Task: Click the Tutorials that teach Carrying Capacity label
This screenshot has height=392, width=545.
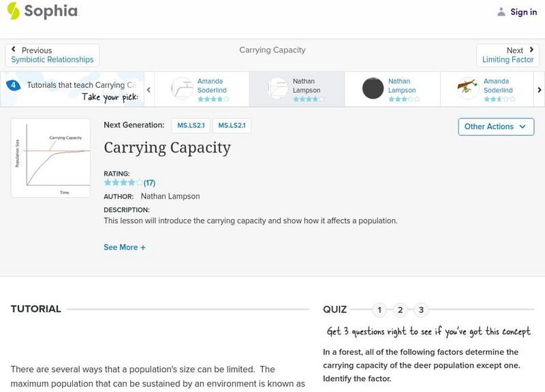Action: coord(82,85)
